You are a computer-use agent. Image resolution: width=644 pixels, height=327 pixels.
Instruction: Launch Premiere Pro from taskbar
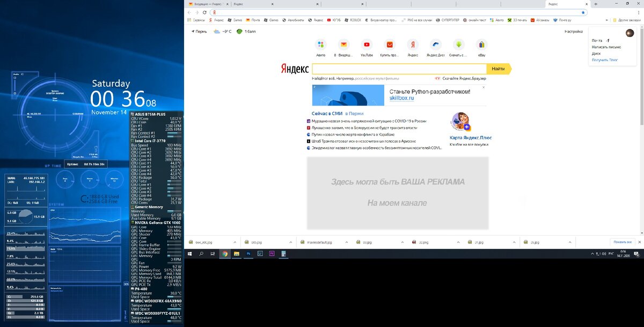pyautogui.click(x=272, y=254)
